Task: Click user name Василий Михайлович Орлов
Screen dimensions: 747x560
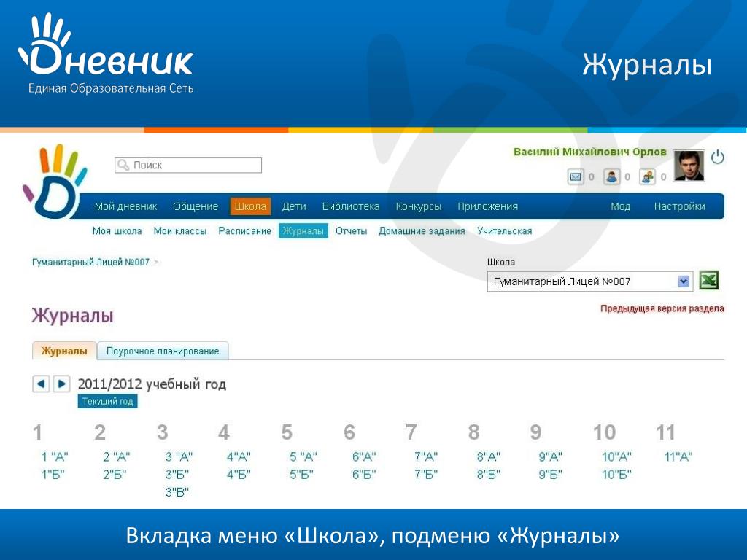Action: tap(589, 152)
